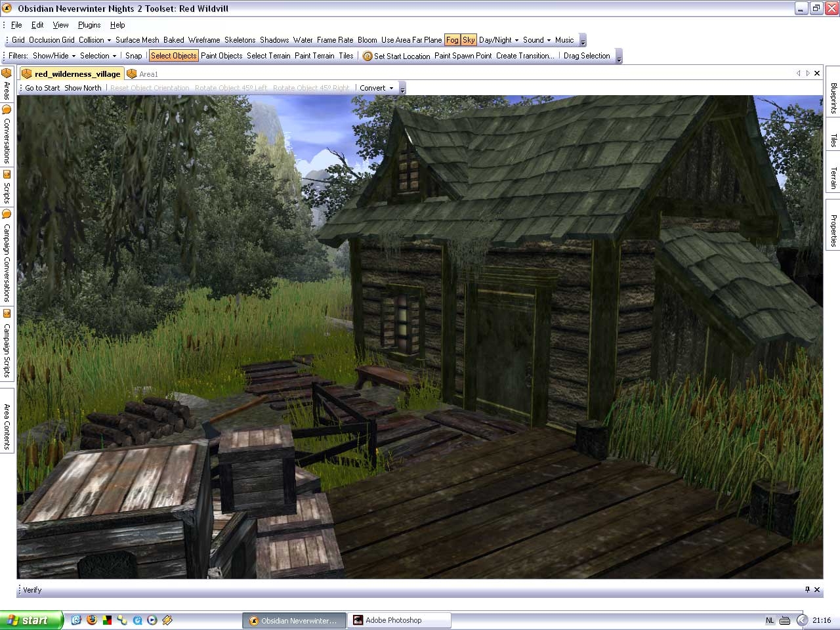The width and height of the screenshot is (840, 630).
Task: Switch to the Blueprints side tab
Action: click(833, 98)
